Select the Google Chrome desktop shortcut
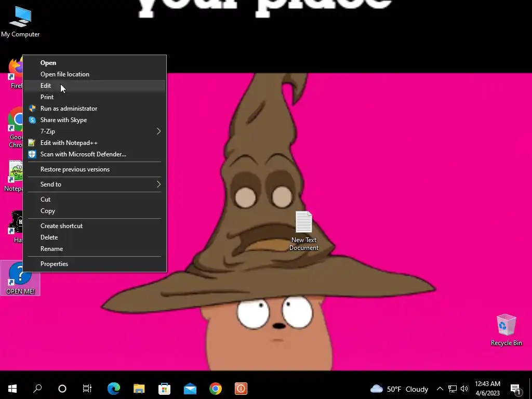 pyautogui.click(x=15, y=127)
